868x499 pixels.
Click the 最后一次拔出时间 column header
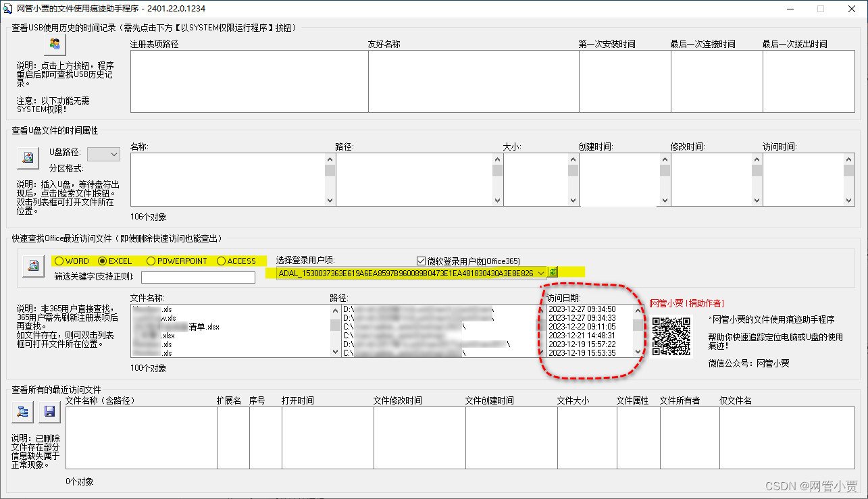pyautogui.click(x=795, y=45)
